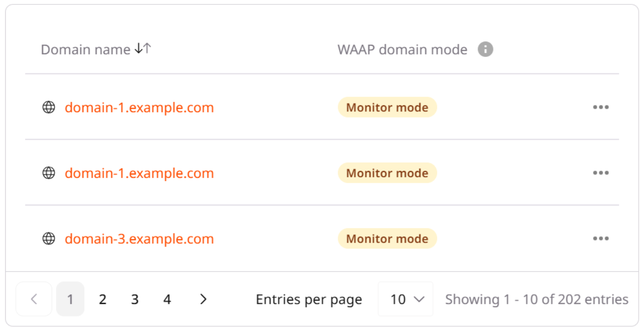Click the chevron in the entries selector

418,299
